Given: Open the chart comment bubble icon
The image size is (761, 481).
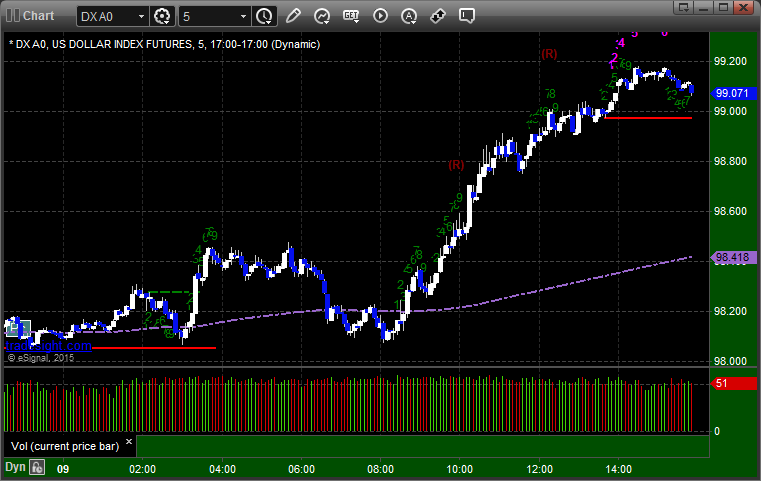Looking at the screenshot, I should pyautogui.click(x=467, y=16).
